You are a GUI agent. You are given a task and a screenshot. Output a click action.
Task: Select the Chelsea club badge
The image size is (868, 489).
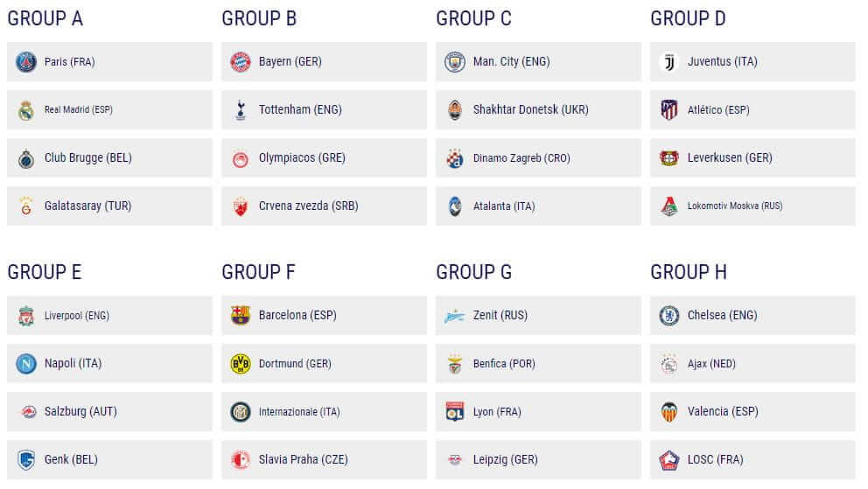(669, 316)
